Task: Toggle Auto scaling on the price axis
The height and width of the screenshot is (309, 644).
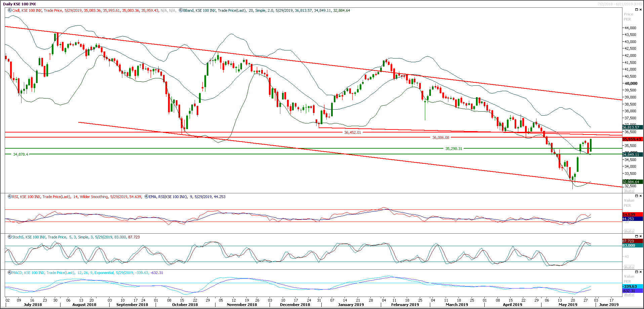Action: click(x=629, y=191)
